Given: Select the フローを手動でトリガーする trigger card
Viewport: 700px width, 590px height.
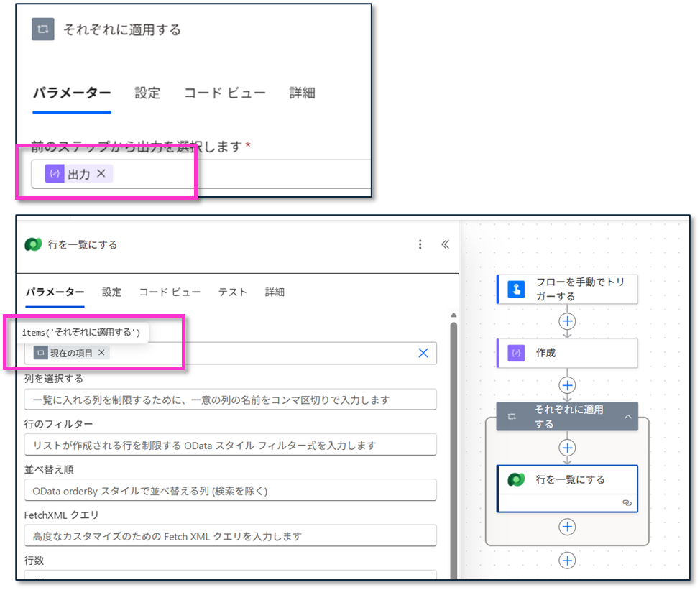Looking at the screenshot, I should click(x=566, y=289).
